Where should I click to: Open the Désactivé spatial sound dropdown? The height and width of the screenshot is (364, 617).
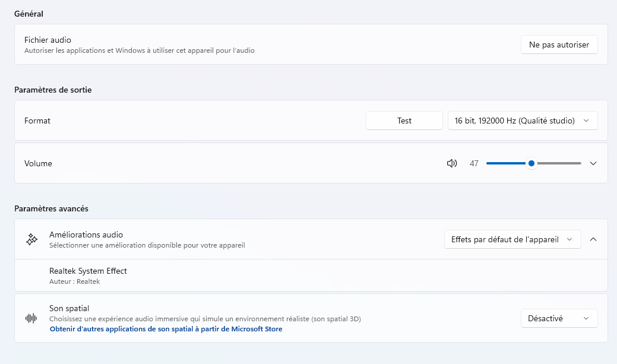coord(559,318)
